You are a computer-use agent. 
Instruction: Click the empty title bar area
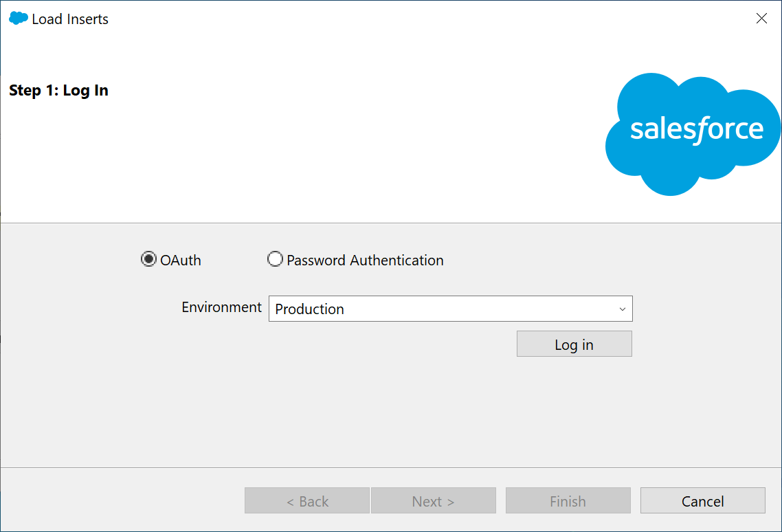(x=412, y=19)
